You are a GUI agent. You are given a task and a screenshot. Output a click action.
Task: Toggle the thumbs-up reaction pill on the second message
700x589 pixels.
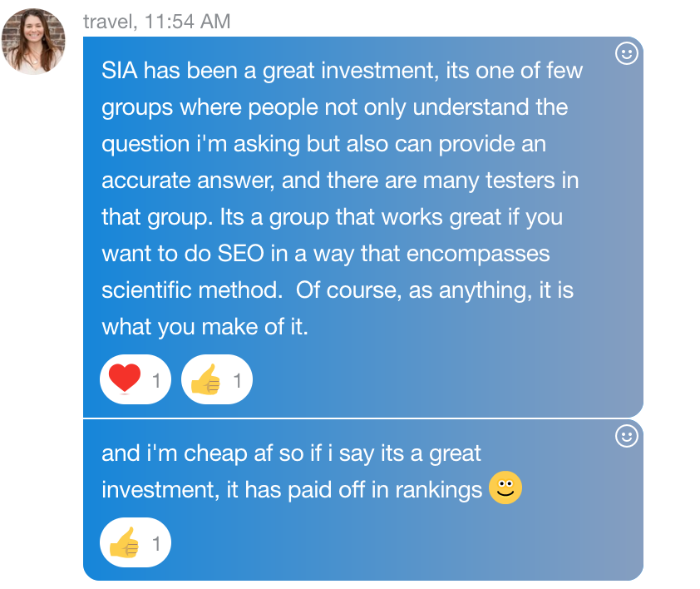pos(135,544)
